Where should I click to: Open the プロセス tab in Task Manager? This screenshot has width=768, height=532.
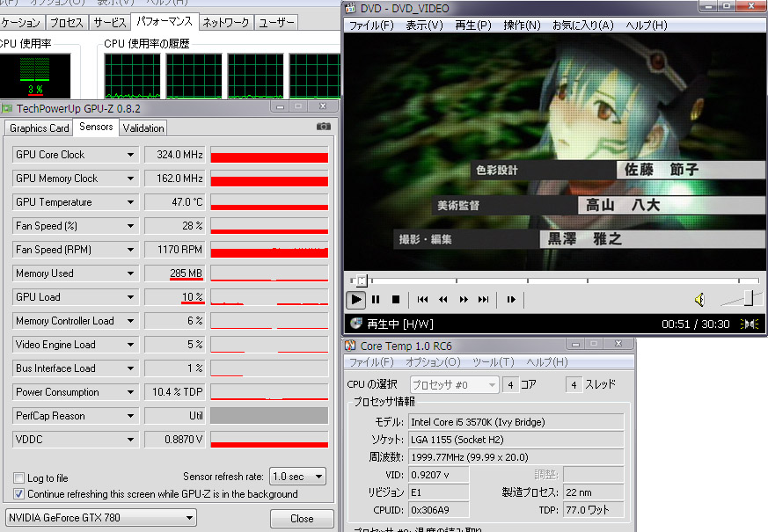[x=67, y=23]
